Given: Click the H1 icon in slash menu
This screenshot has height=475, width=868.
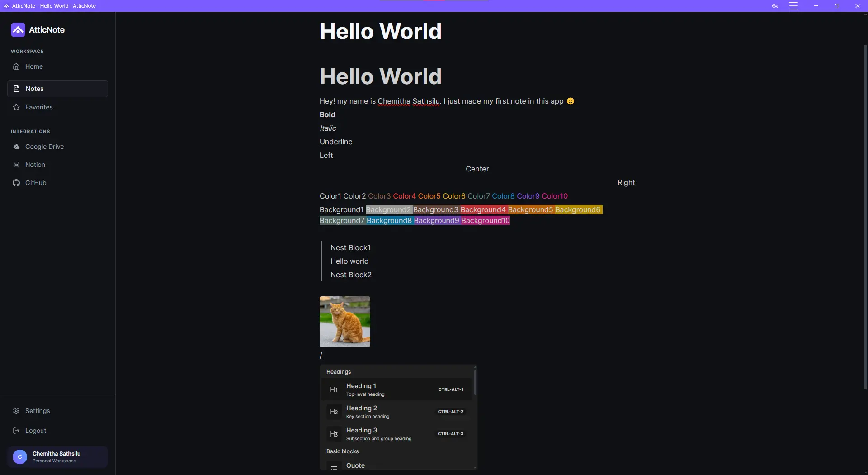Looking at the screenshot, I should click(334, 389).
